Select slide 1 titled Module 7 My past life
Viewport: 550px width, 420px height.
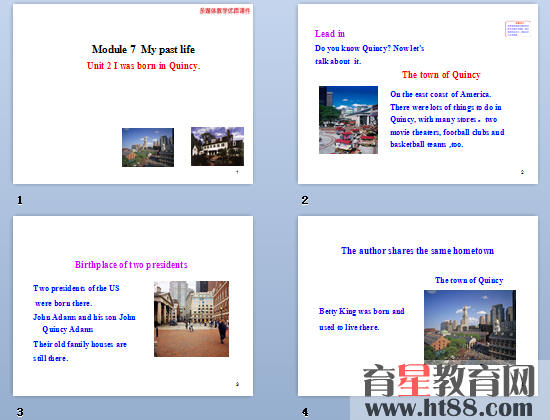[x=133, y=94]
